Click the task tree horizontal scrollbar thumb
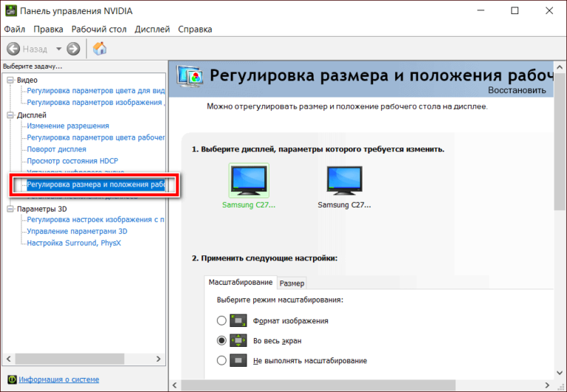The height and width of the screenshot is (392, 567). click(70, 359)
